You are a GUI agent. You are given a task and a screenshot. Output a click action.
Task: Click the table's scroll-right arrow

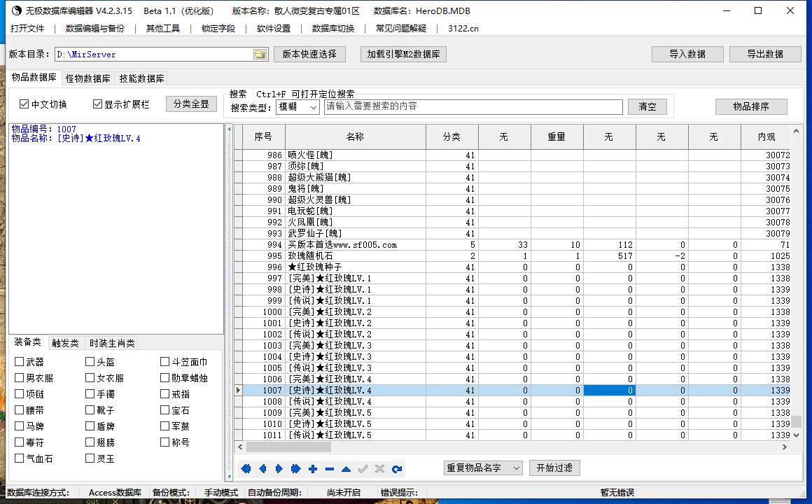(784, 447)
